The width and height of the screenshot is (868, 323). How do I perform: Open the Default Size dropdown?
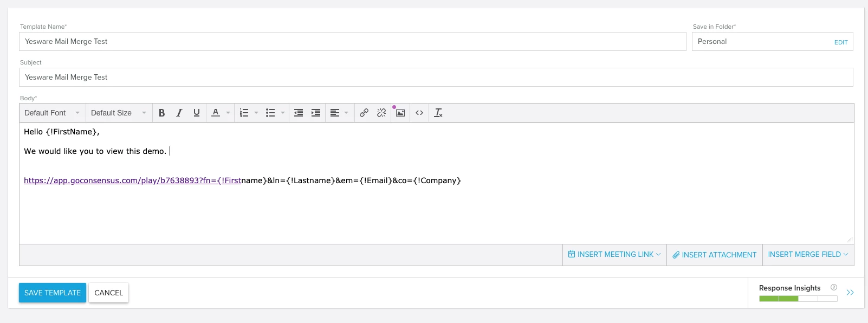pyautogui.click(x=119, y=113)
